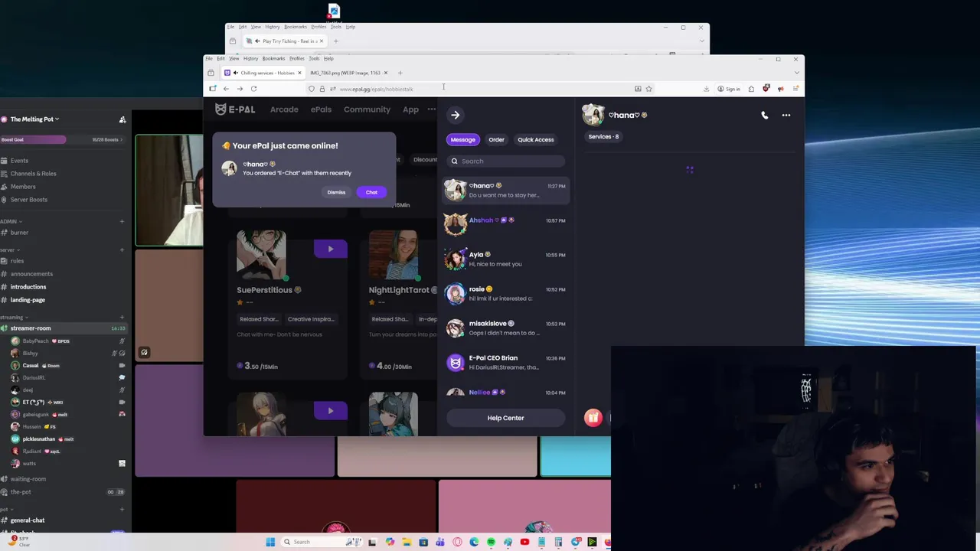Open new tab next to IMG_7863 tab
The width and height of the screenshot is (980, 551).
(x=400, y=73)
